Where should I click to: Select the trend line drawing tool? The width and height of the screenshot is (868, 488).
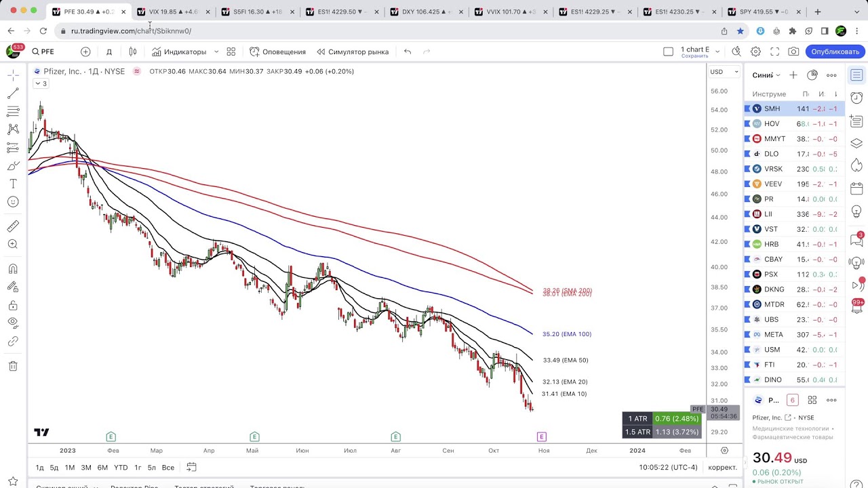point(13,94)
